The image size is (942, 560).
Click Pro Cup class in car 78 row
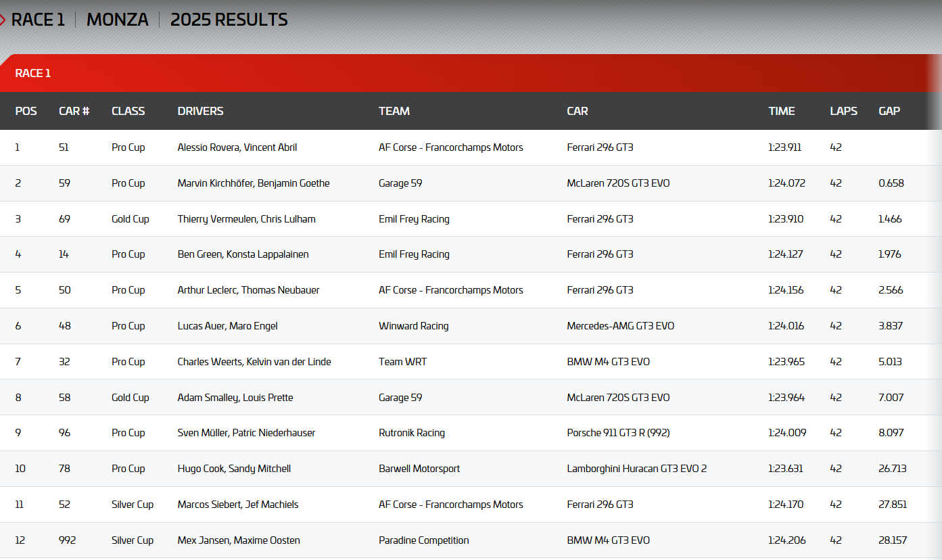click(128, 469)
